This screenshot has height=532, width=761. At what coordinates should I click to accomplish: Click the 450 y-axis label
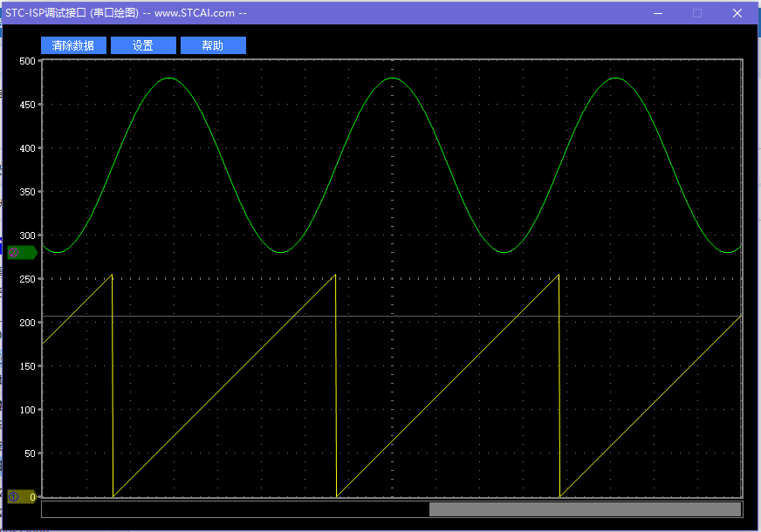[27, 105]
